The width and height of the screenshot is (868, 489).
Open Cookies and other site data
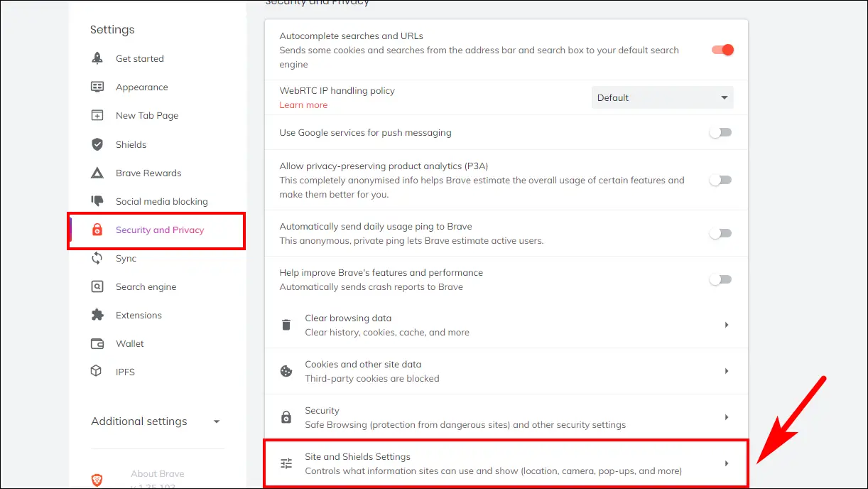(x=506, y=371)
